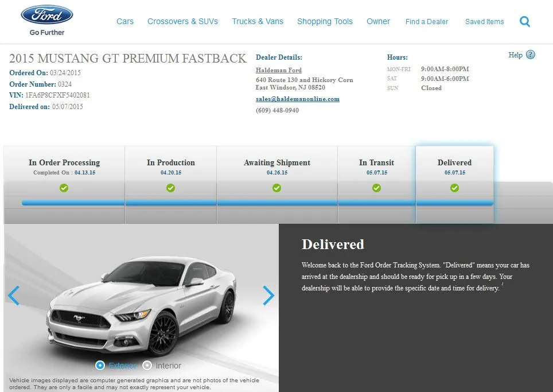The width and height of the screenshot is (553, 392).
Task: Click the blue order progress bar
Action: click(257, 203)
